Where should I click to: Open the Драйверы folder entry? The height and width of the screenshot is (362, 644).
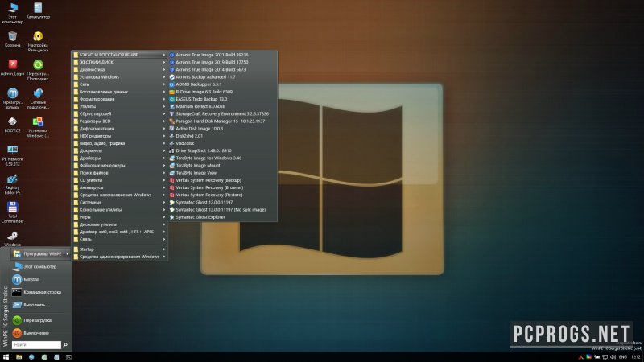(119, 158)
